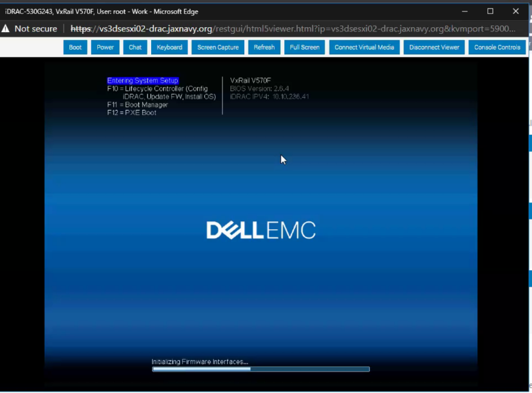The height and width of the screenshot is (393, 532).
Task: Take a Screen Capture of console
Action: point(218,47)
